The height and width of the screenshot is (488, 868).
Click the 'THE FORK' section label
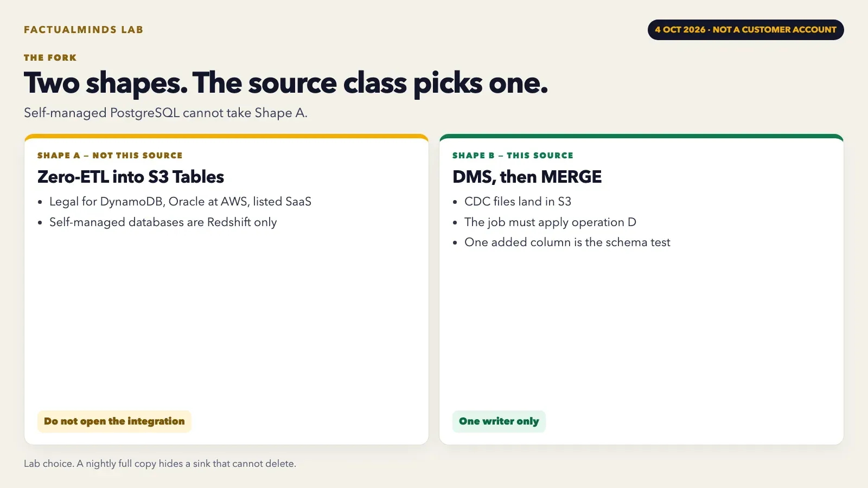point(50,57)
